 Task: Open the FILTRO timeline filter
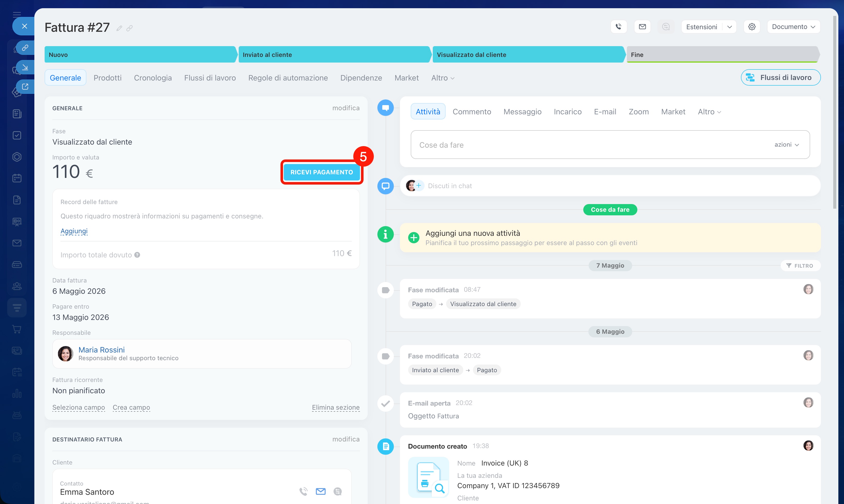click(x=800, y=266)
